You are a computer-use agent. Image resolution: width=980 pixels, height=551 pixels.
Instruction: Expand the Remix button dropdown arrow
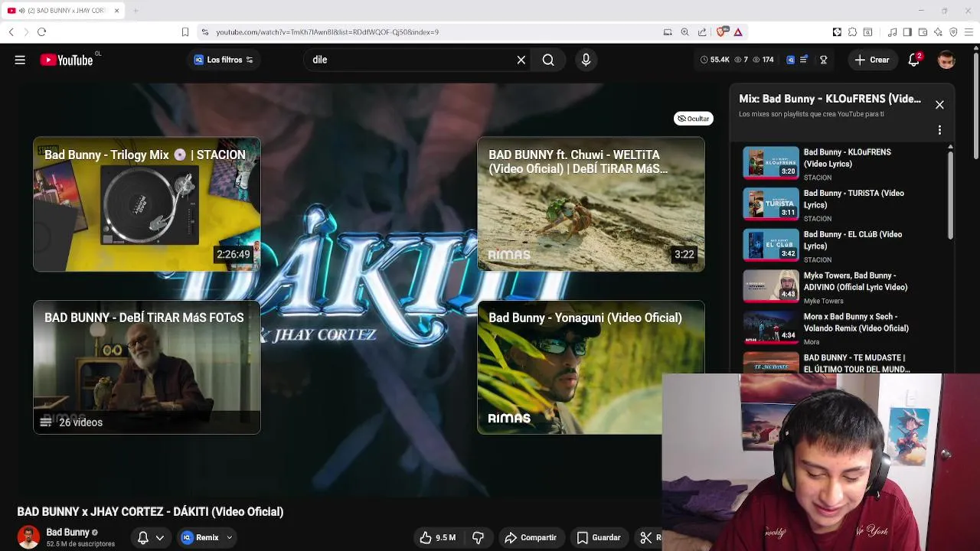pyautogui.click(x=229, y=538)
